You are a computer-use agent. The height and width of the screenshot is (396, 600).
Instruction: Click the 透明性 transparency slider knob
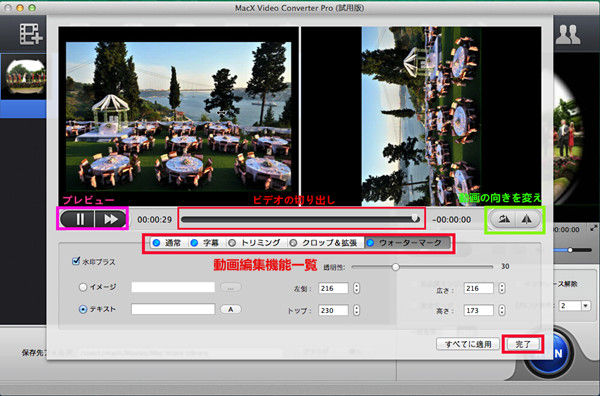(x=395, y=267)
